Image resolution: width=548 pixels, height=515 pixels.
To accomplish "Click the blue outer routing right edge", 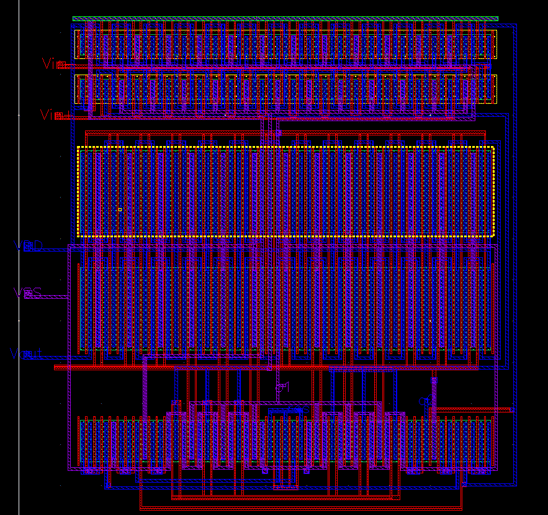I will (515, 254).
